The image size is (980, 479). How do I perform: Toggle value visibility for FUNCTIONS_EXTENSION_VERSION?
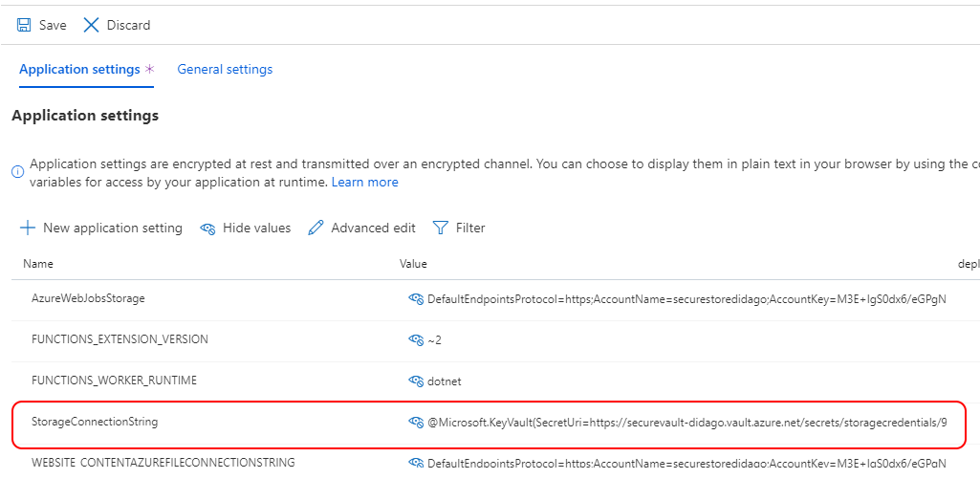[416, 339]
